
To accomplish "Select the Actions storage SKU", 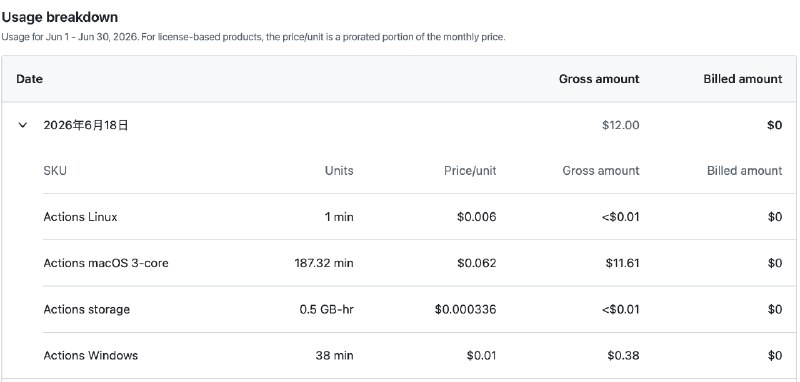I will 87,309.
